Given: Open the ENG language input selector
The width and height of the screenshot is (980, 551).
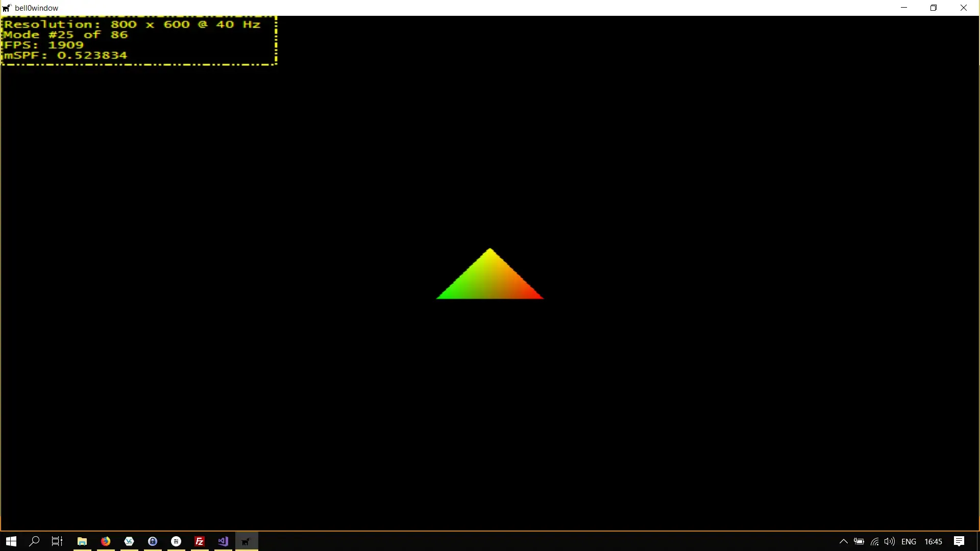Looking at the screenshot, I should 910,542.
